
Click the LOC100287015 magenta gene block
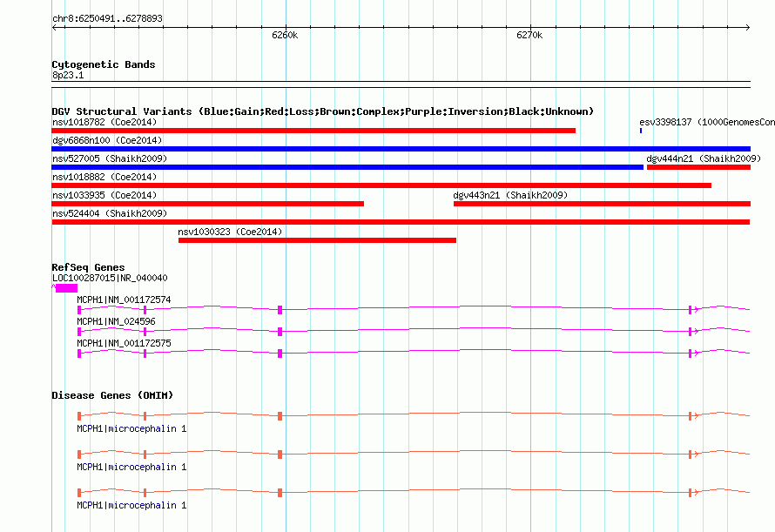click(x=66, y=288)
